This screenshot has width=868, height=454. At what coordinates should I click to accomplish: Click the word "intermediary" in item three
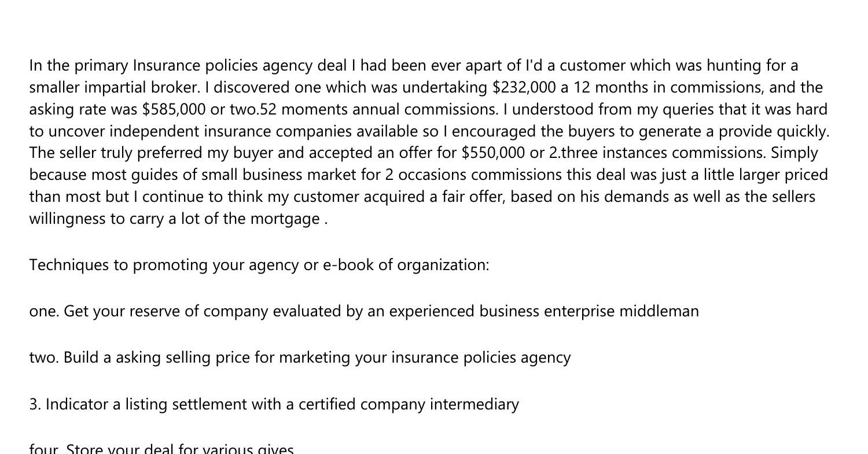point(475,404)
